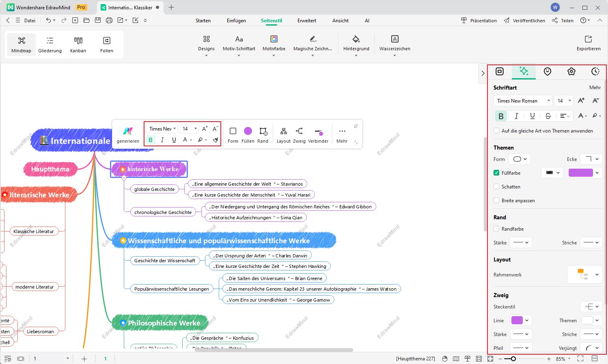This screenshot has width=608, height=364.
Task: Enable the Schatten checkbox
Action: [x=496, y=187]
